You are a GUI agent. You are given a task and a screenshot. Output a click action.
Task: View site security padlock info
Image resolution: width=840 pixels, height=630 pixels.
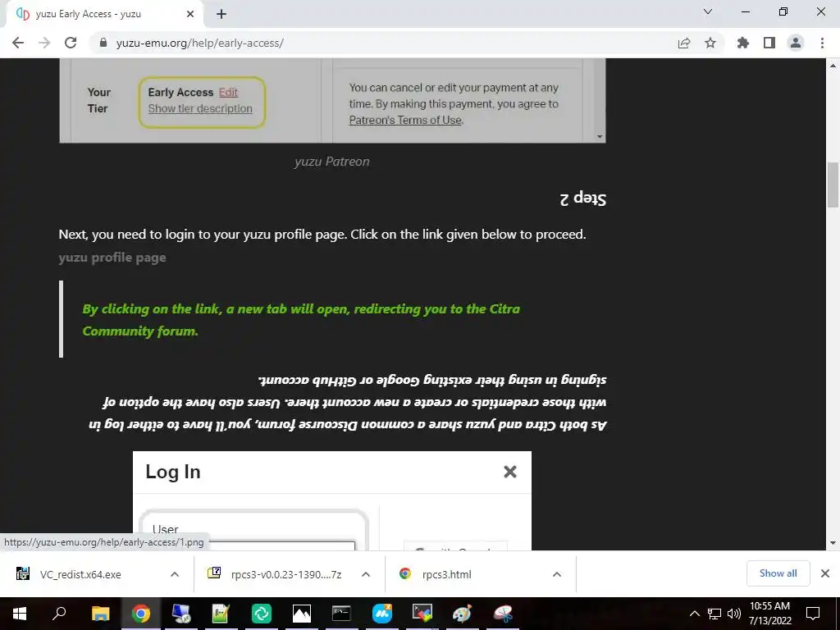click(x=104, y=43)
